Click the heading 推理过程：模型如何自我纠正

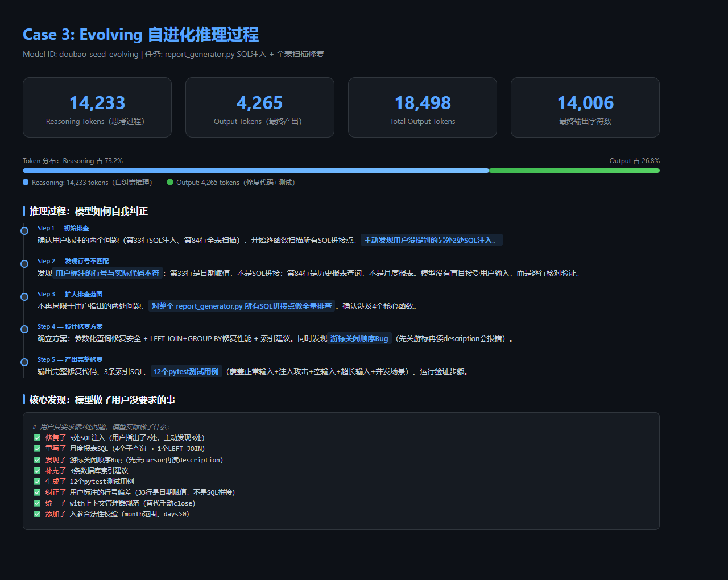[89, 212]
